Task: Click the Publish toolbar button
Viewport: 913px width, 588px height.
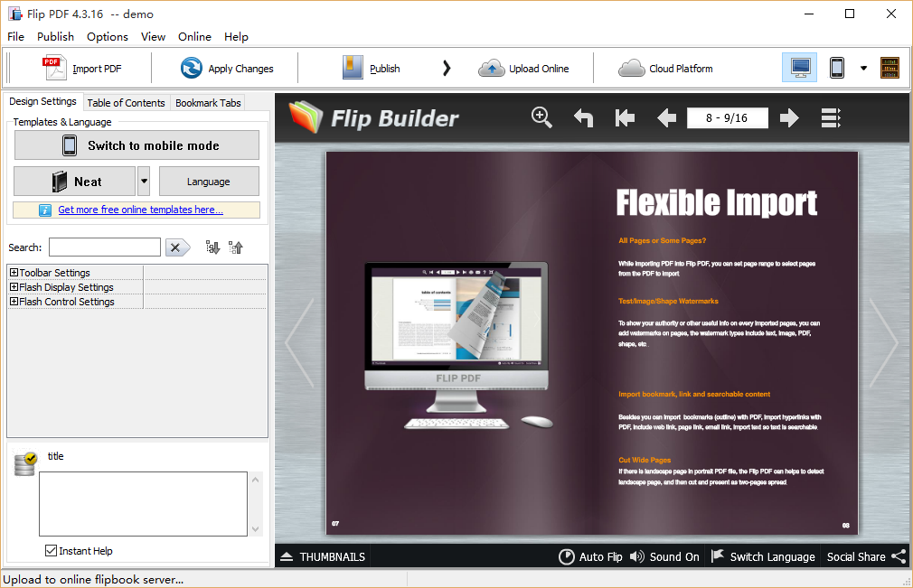Action: point(372,68)
